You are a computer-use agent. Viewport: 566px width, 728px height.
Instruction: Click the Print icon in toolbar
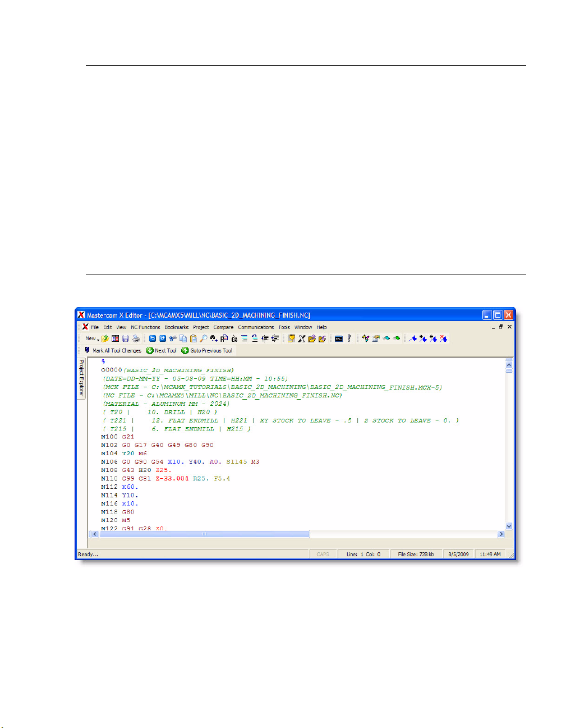[x=136, y=338]
